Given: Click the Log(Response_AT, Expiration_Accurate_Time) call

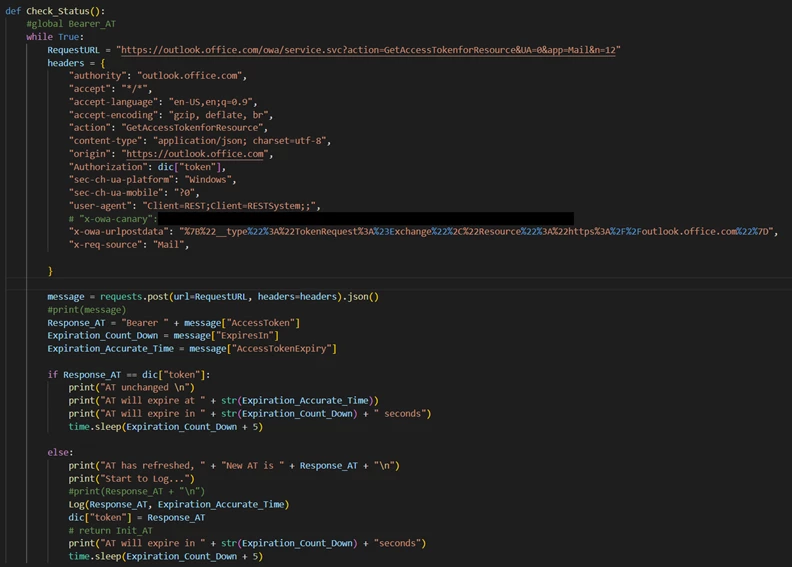Looking at the screenshot, I should click(x=178, y=504).
